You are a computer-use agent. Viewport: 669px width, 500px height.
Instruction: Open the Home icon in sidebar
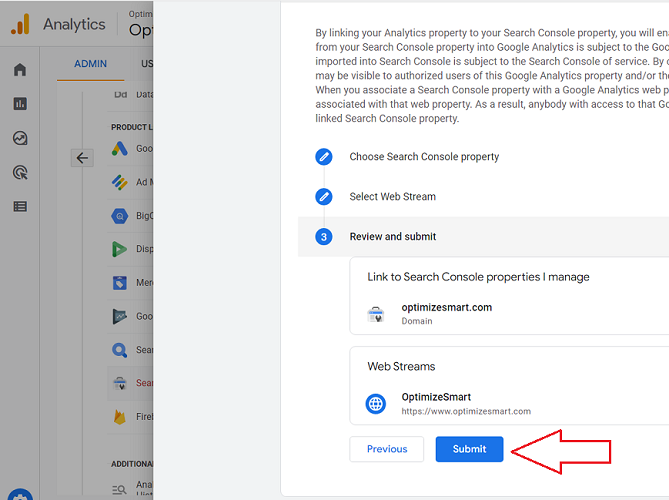coord(20,69)
